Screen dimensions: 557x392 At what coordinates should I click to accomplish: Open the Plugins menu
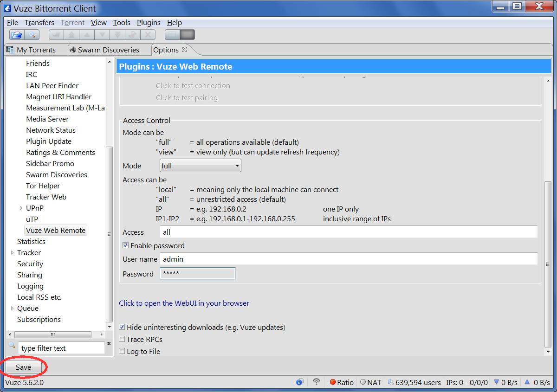[149, 22]
